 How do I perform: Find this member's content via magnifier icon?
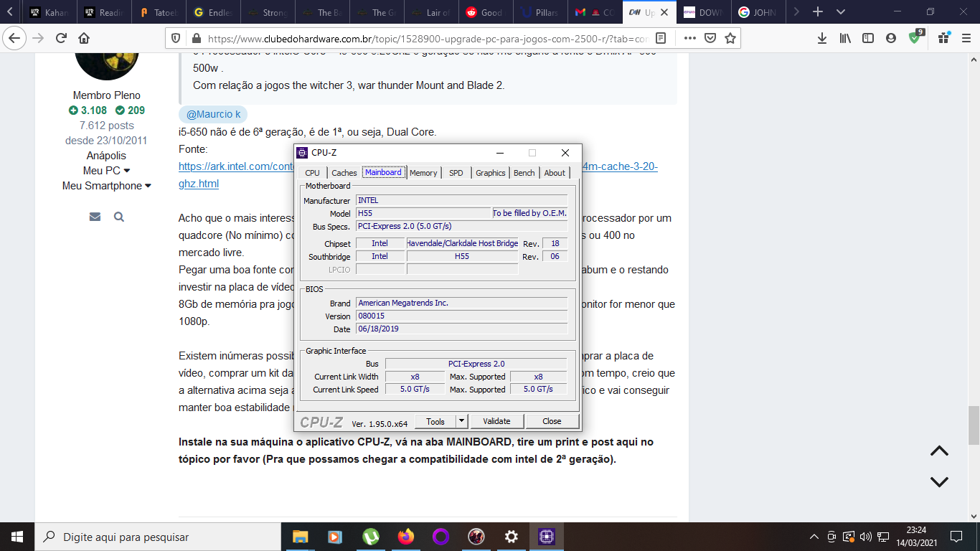pyautogui.click(x=119, y=217)
